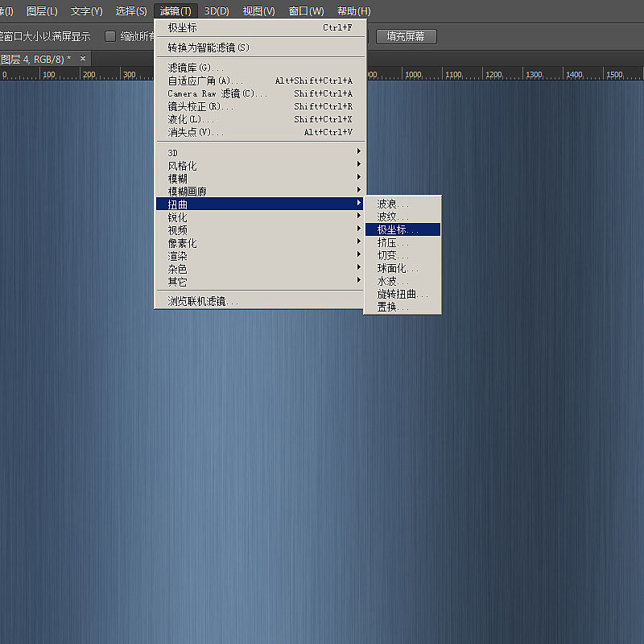Close the 图层 4 document tab
This screenshot has width=644, height=644.
(x=83, y=59)
